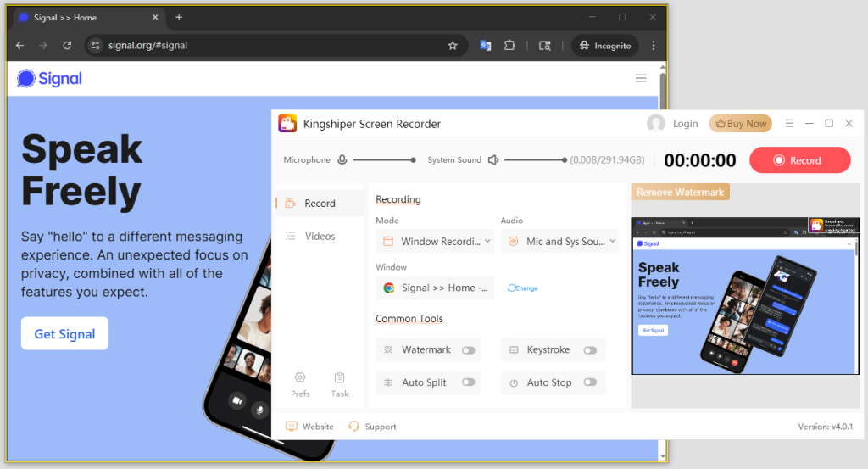Click the Signal page vertical scrollbar
This screenshot has height=469, width=868.
[x=663, y=261]
